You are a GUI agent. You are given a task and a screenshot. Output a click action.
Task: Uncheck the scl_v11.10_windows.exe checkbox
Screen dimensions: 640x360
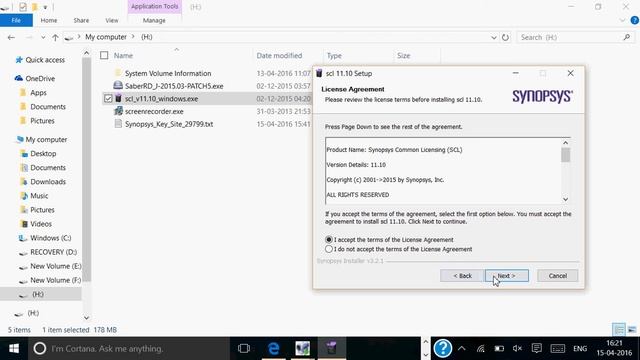coord(108,98)
